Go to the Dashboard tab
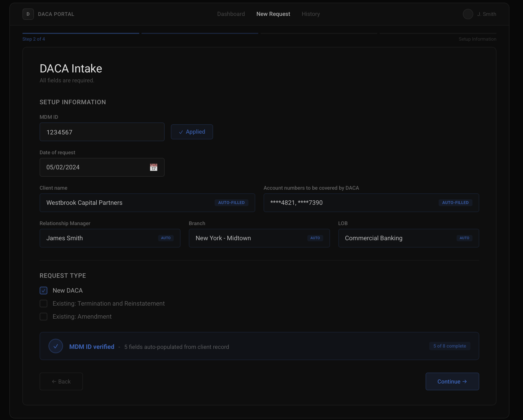Viewport: 523px width, 420px height. (231, 14)
